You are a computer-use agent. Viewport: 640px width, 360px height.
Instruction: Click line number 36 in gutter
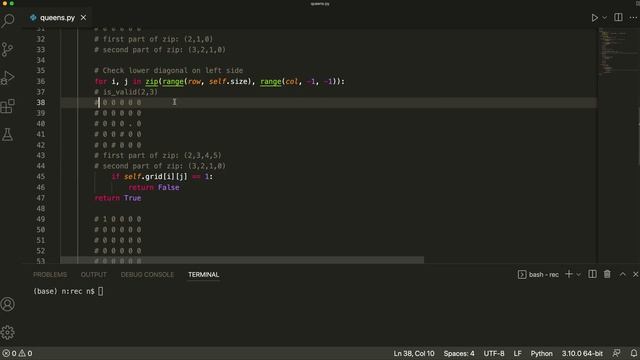click(40, 81)
